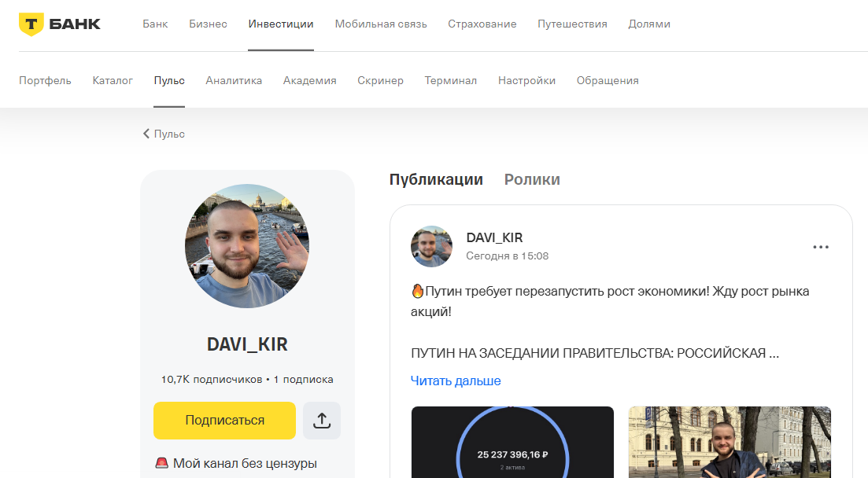Open the Страхование section
Viewport: 868px width, 478px height.
click(482, 24)
